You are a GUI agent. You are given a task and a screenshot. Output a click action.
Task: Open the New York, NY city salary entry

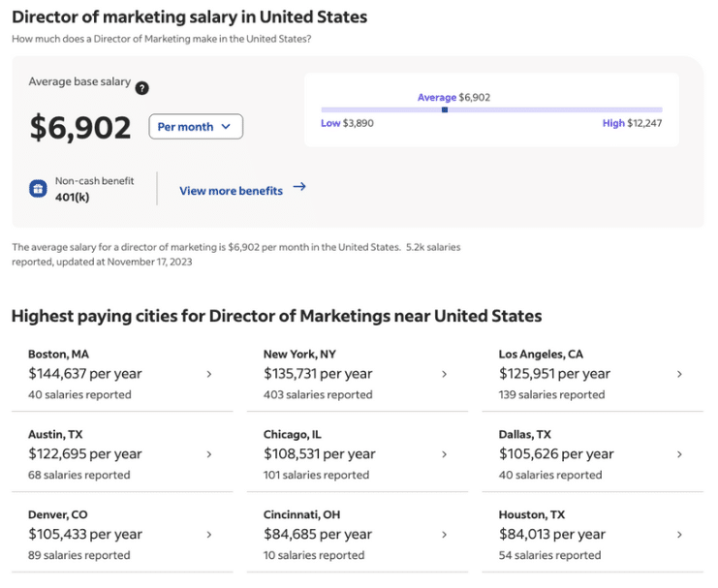pyautogui.click(x=358, y=374)
